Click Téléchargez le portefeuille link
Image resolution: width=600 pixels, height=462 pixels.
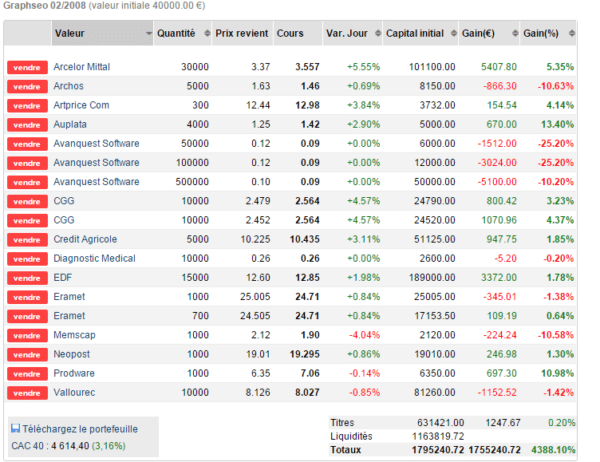pyautogui.click(x=80, y=429)
